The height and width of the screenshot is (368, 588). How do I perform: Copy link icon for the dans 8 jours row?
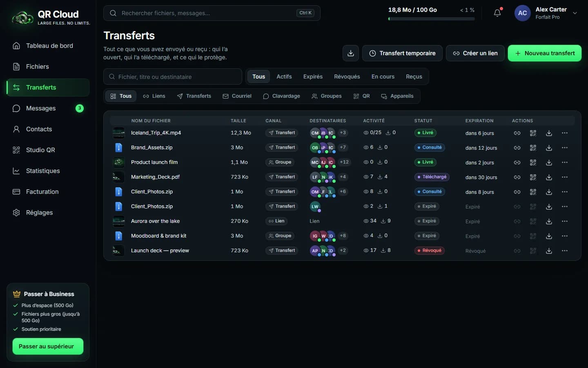(517, 192)
